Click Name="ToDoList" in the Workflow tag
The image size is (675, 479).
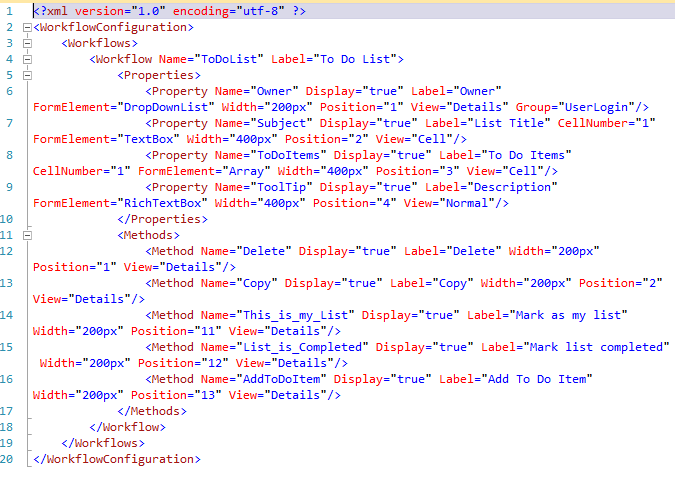[x=211, y=59]
